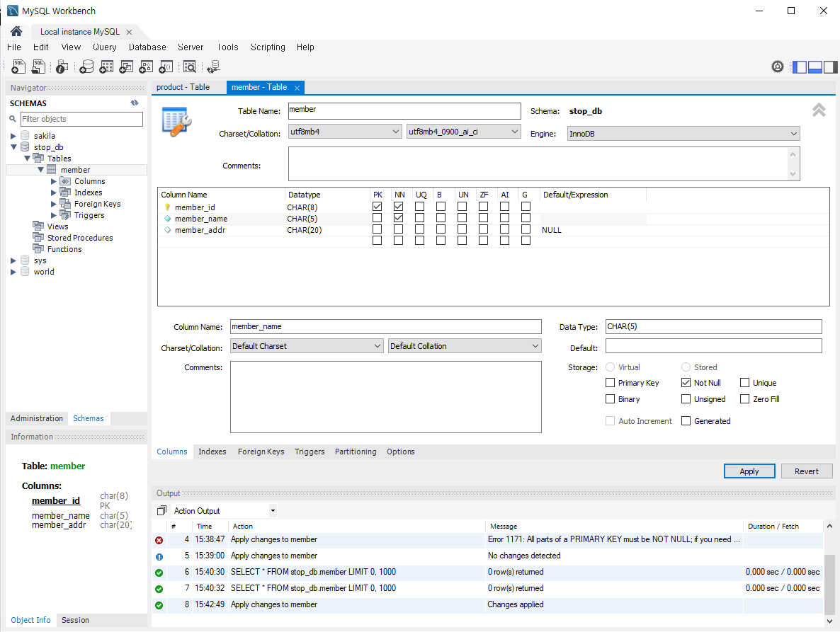The height and width of the screenshot is (632, 840).
Task: Check the Unsigned option
Action: tap(686, 398)
